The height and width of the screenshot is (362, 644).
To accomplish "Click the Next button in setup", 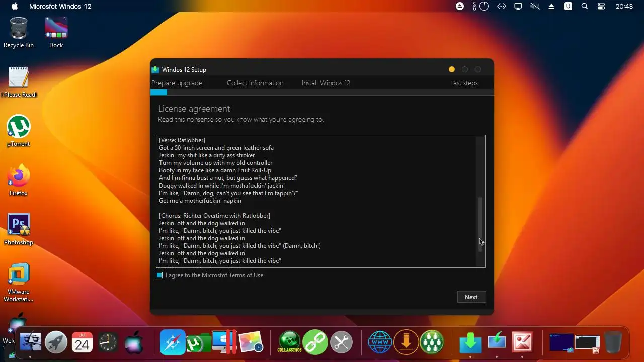I will point(471,297).
